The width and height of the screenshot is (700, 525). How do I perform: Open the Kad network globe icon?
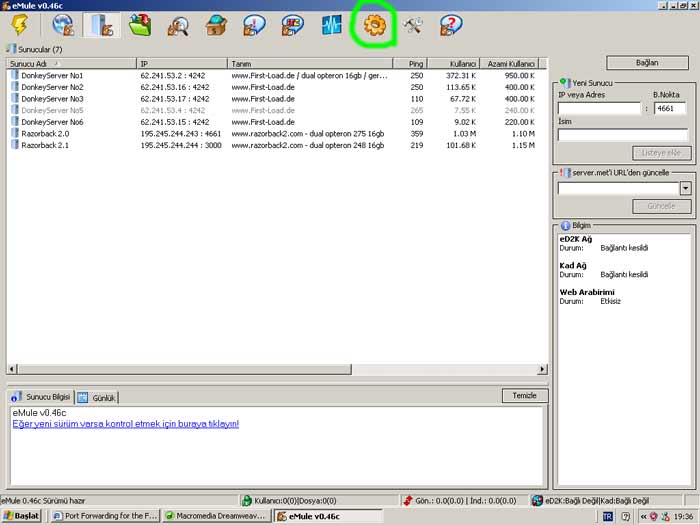click(63, 25)
